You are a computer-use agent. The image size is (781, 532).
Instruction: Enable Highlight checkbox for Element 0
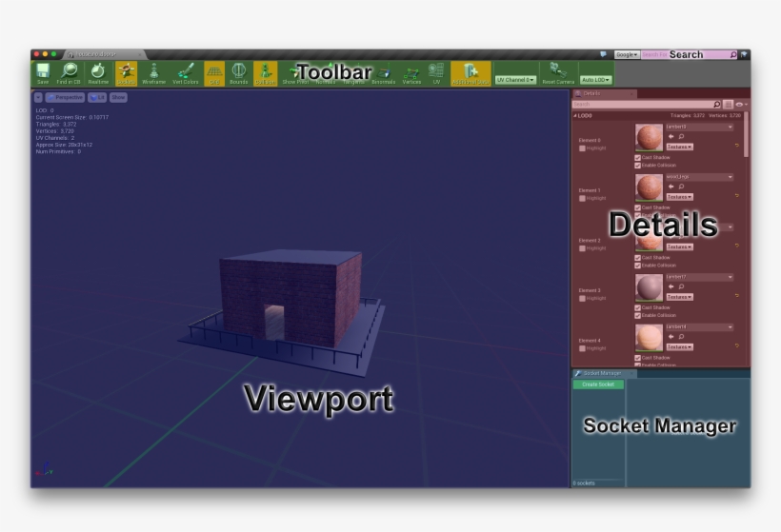(x=582, y=148)
